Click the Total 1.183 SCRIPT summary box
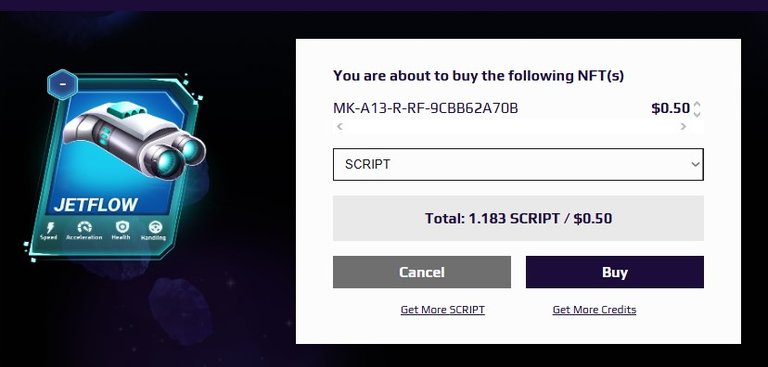Viewport: 768px width, 367px height. [518, 218]
